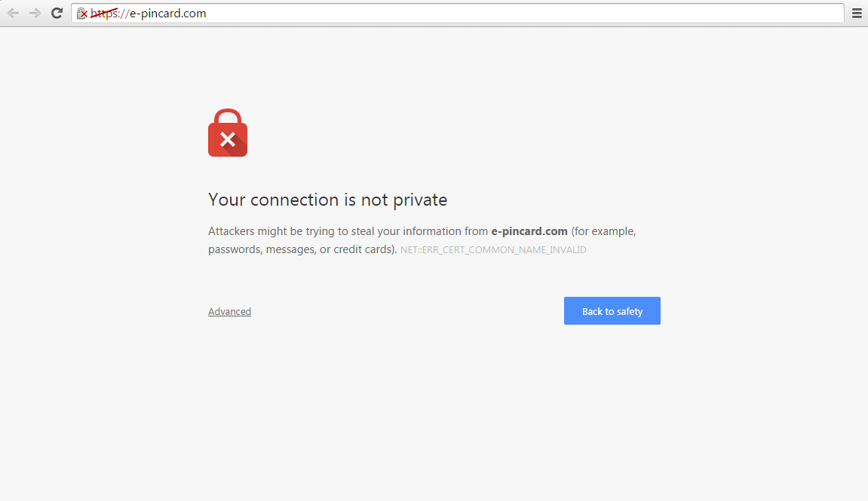Click the Back to safety button
Viewport: 868px width, 501px height.
coord(612,311)
